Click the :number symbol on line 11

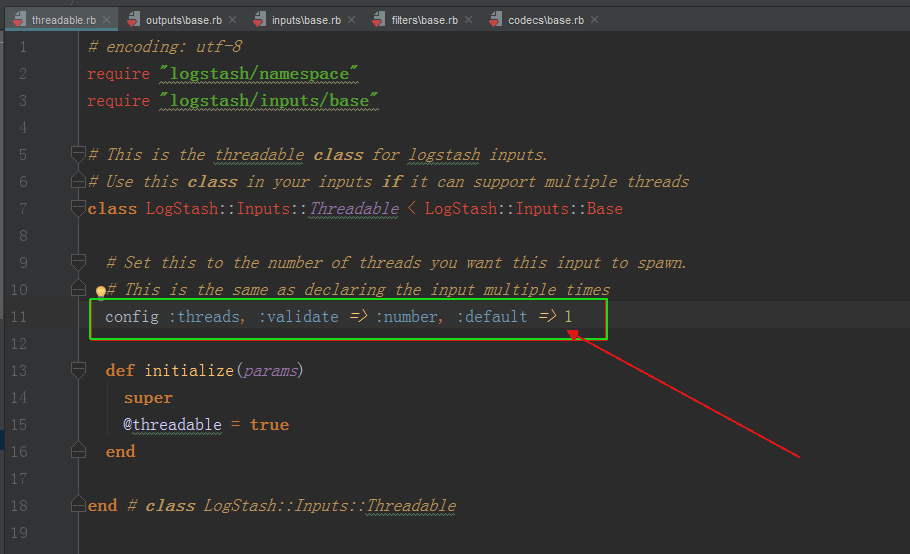point(407,317)
